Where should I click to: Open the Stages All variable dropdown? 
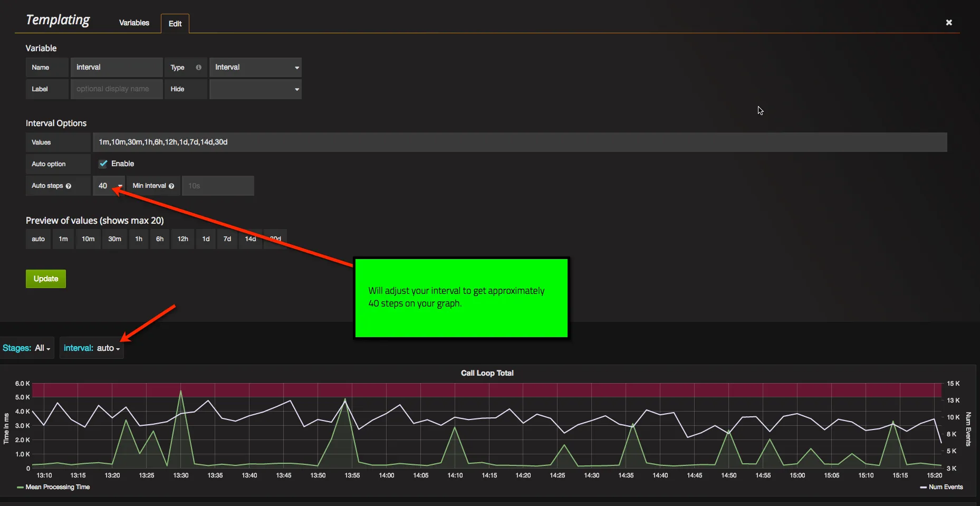click(26, 348)
